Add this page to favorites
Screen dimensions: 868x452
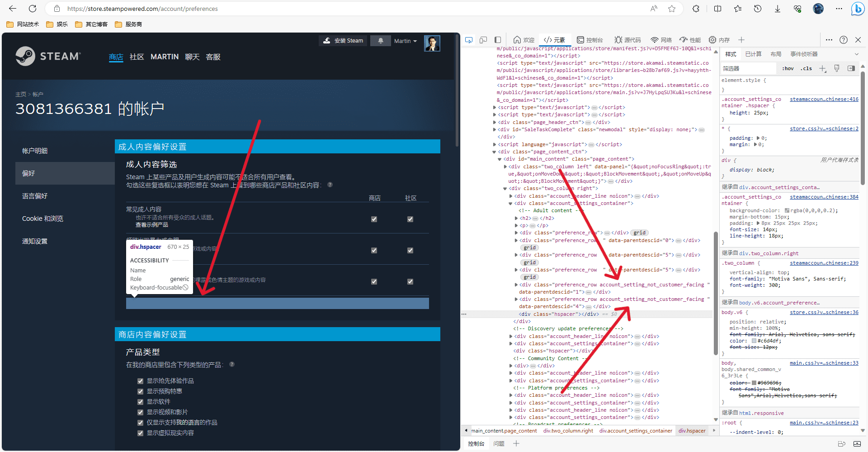click(x=672, y=9)
